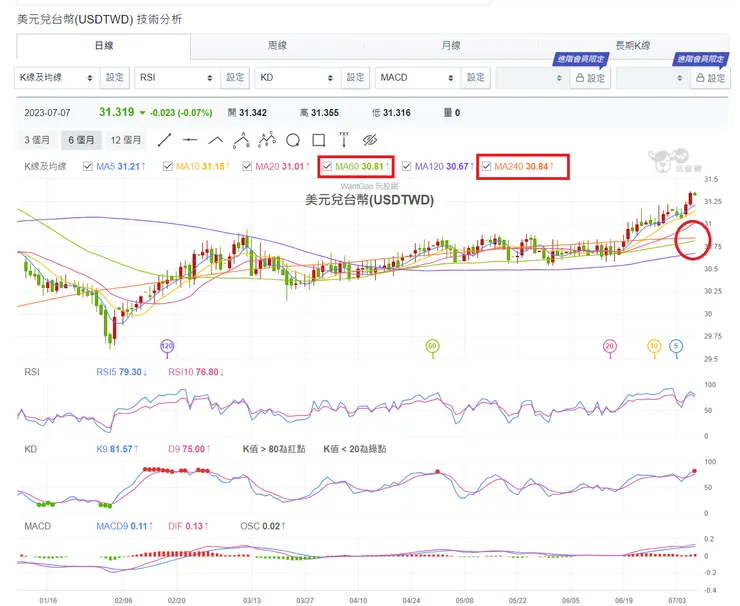Select the 12 個月 range
Viewport: 740px width, 606px height.
coord(126,140)
